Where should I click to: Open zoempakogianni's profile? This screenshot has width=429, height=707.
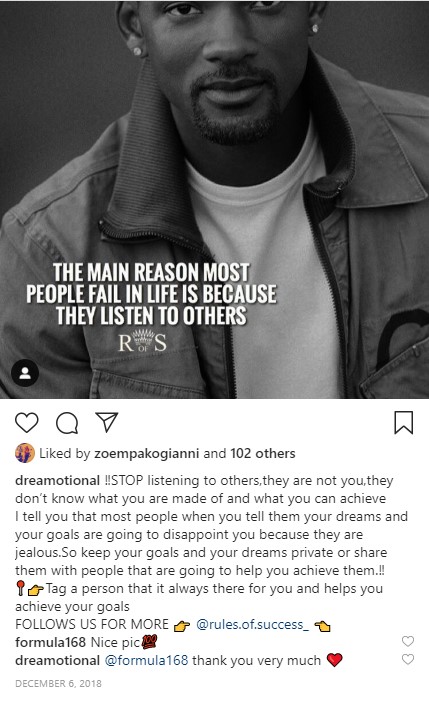146,454
